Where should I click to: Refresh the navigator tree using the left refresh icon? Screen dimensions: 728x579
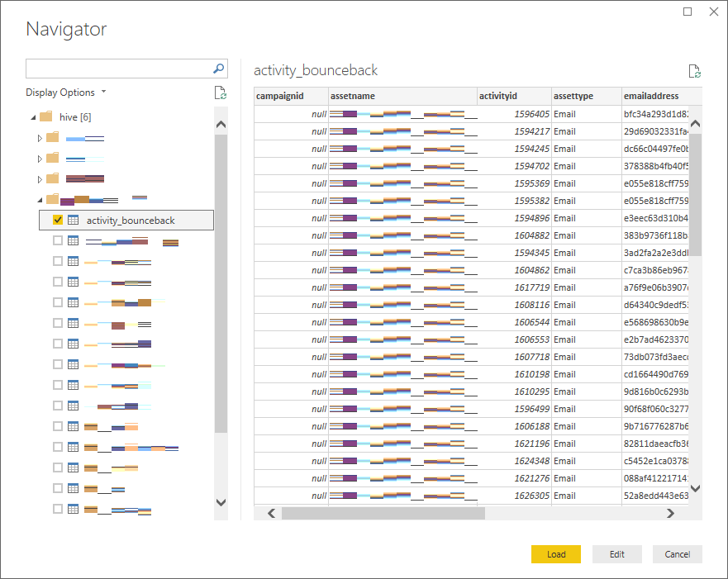[x=221, y=93]
